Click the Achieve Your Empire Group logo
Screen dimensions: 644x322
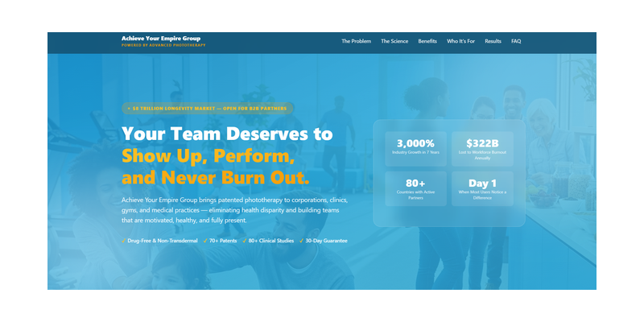(161, 38)
